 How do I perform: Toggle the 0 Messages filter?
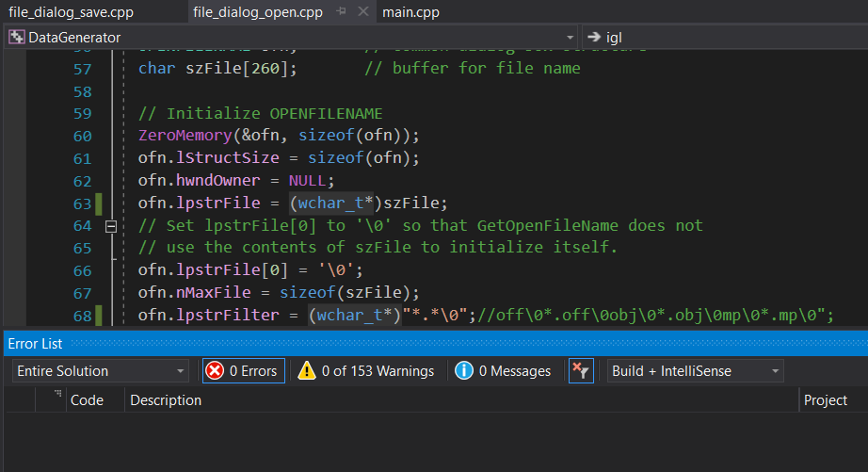click(x=503, y=370)
